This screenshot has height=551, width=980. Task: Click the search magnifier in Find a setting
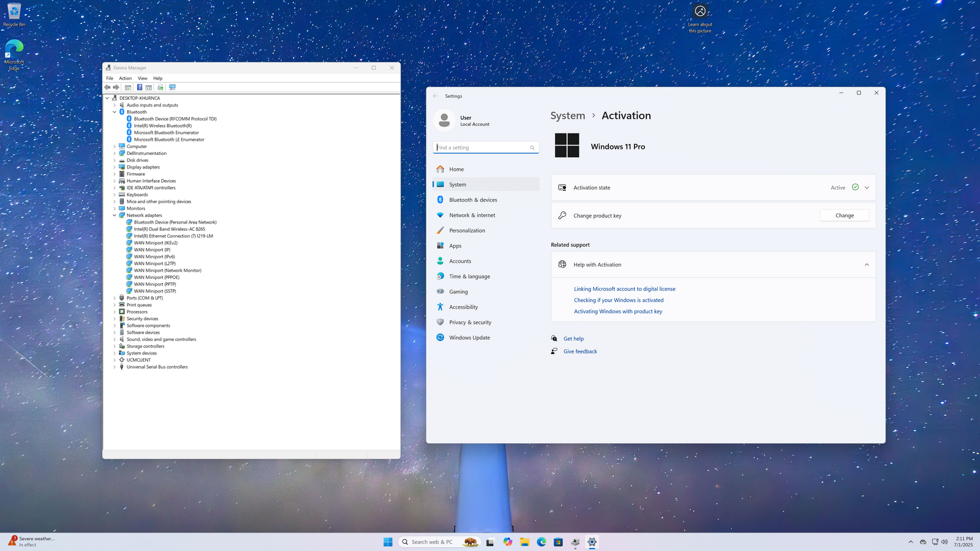pyautogui.click(x=532, y=148)
